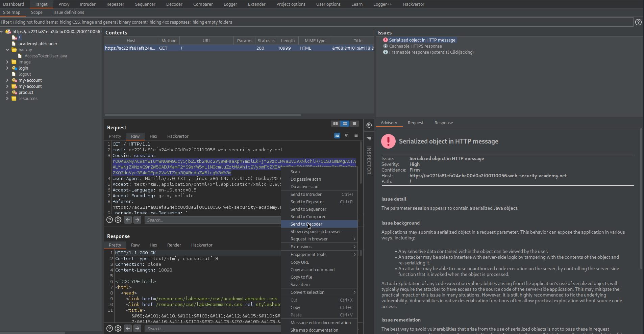Choose Send to Repeater in context menu

[x=319, y=202]
